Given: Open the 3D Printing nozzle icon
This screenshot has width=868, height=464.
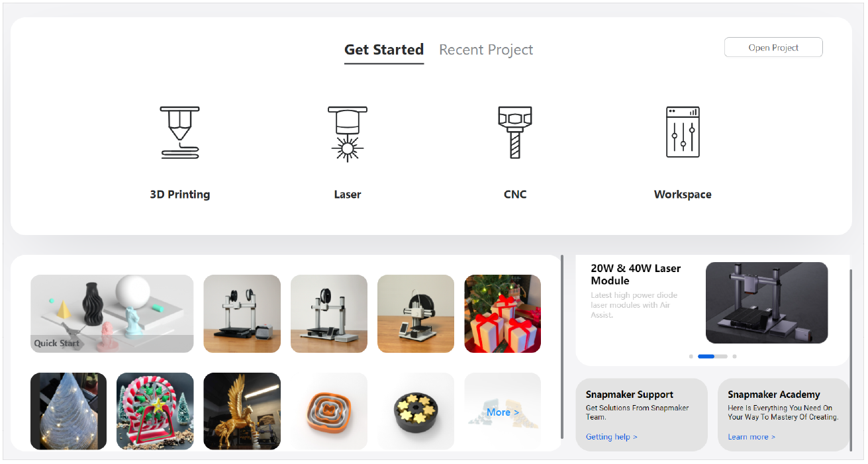Looking at the screenshot, I should (179, 133).
